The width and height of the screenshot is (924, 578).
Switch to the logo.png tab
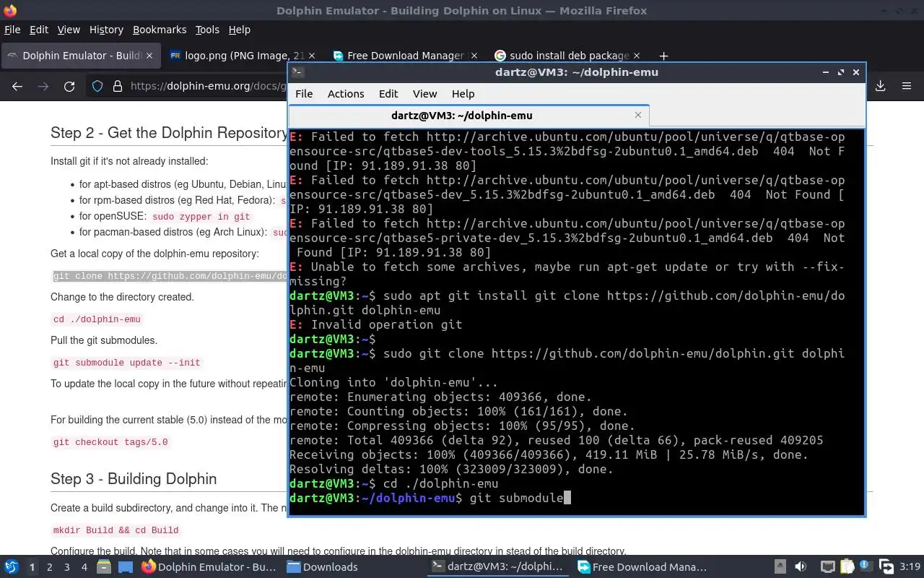point(243,56)
